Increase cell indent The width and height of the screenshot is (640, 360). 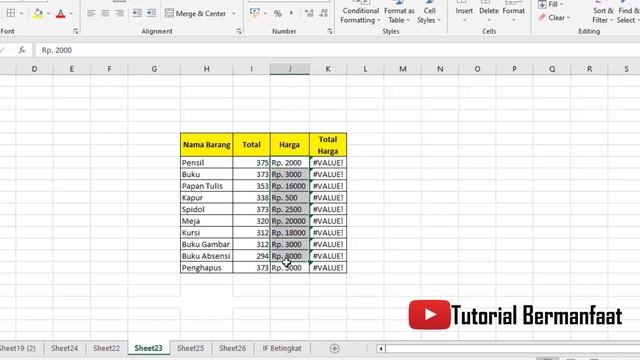point(151,13)
